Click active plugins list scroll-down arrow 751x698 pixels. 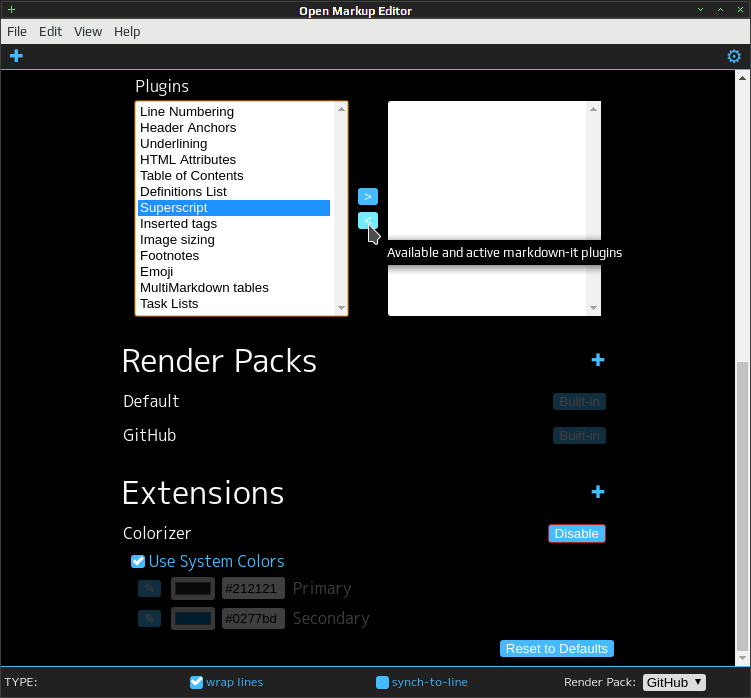point(593,308)
